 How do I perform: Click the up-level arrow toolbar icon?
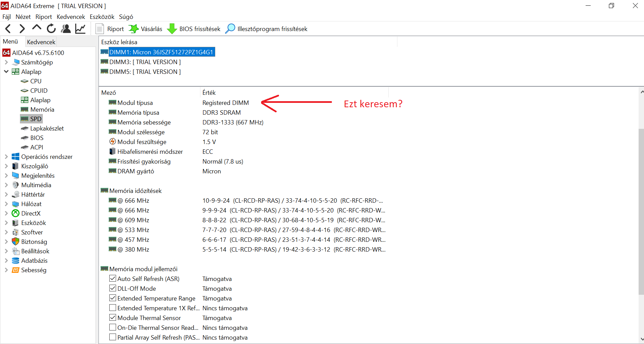tap(36, 28)
